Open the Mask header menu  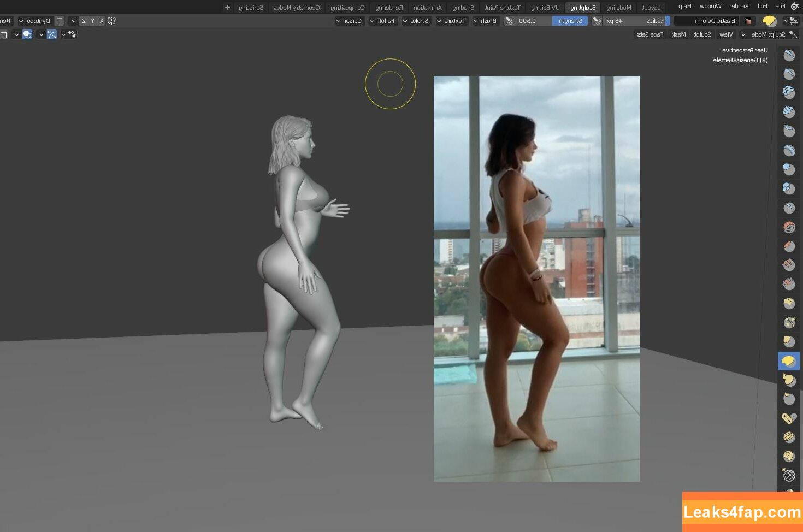click(x=678, y=34)
